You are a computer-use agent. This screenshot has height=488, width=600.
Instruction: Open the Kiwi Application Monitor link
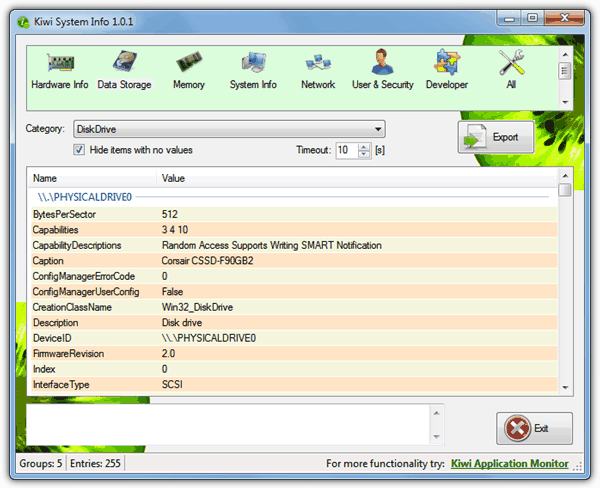point(510,464)
